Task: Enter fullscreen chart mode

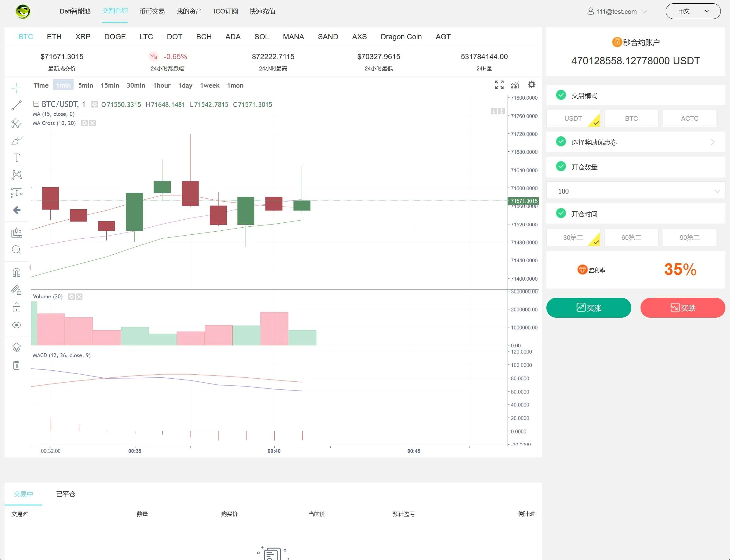Action: [499, 85]
